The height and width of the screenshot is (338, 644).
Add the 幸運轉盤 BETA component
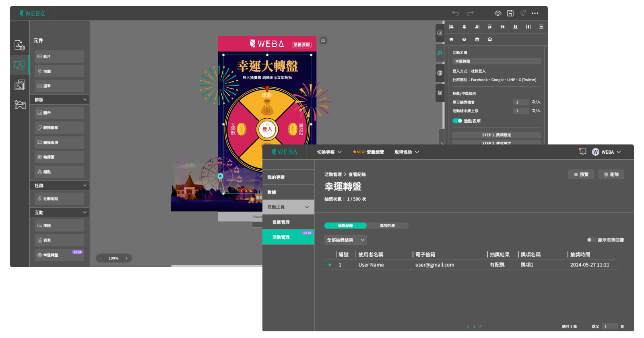pos(59,255)
